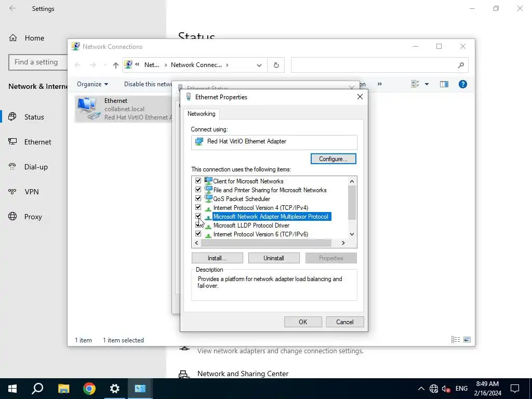Open the change view dropdown arrow
Image resolution: width=532 pixels, height=399 pixels.
(x=427, y=84)
